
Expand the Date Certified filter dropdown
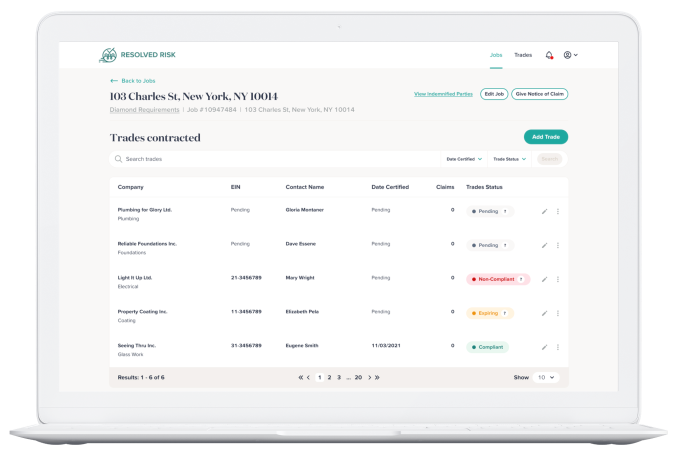(464, 159)
